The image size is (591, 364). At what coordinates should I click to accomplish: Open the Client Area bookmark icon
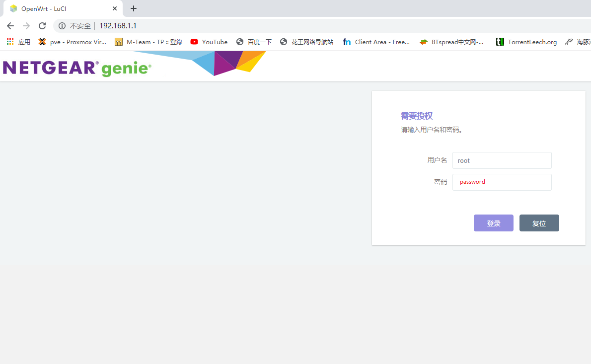click(x=347, y=42)
